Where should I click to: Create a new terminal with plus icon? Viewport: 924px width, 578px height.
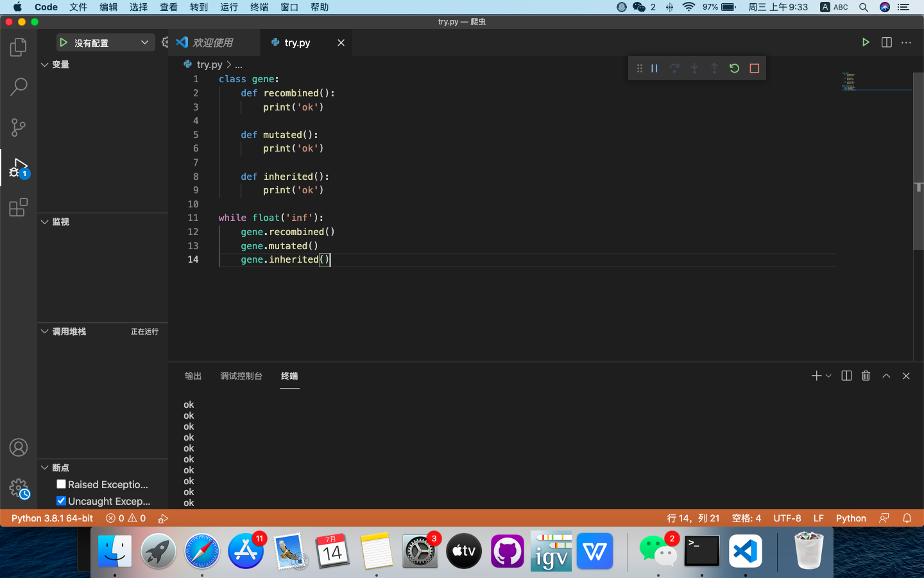(x=816, y=376)
